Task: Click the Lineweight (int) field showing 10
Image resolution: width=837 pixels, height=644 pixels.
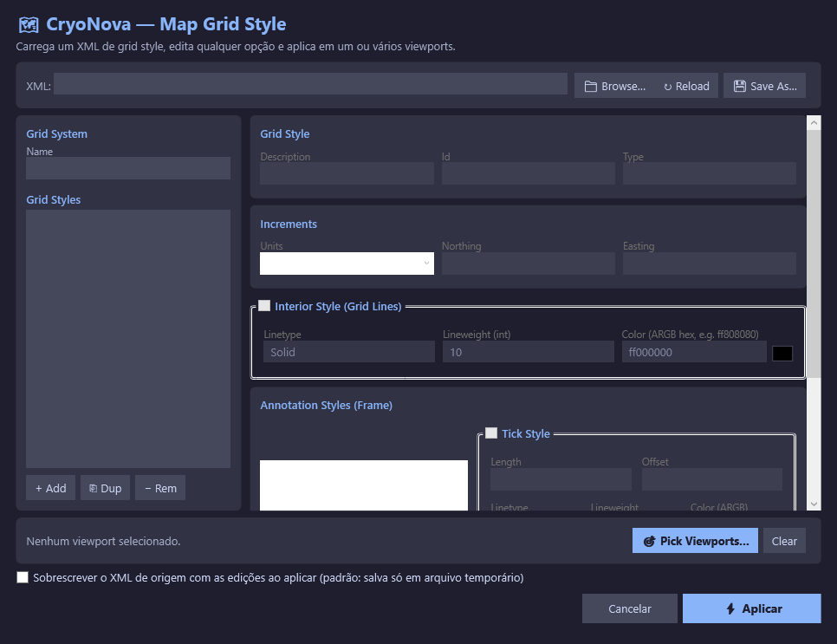Action: [x=529, y=352]
